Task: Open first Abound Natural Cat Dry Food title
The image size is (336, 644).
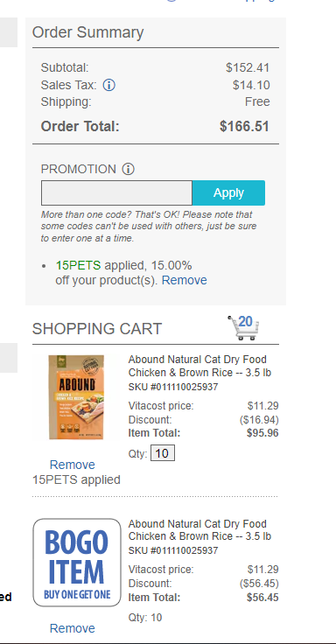Action: pyautogui.click(x=199, y=366)
